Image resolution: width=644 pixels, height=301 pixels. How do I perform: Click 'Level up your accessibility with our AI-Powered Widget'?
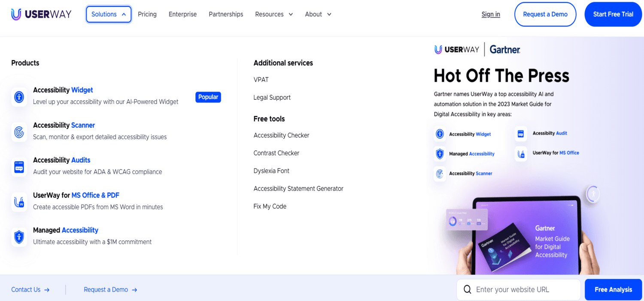tap(106, 102)
